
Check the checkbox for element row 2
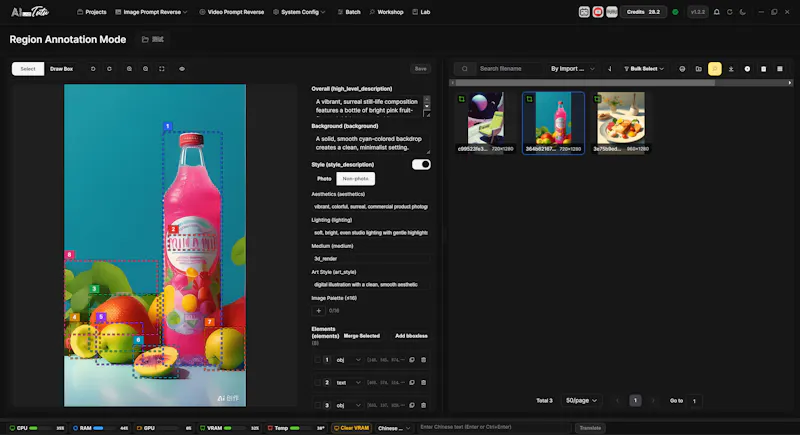[x=317, y=382]
